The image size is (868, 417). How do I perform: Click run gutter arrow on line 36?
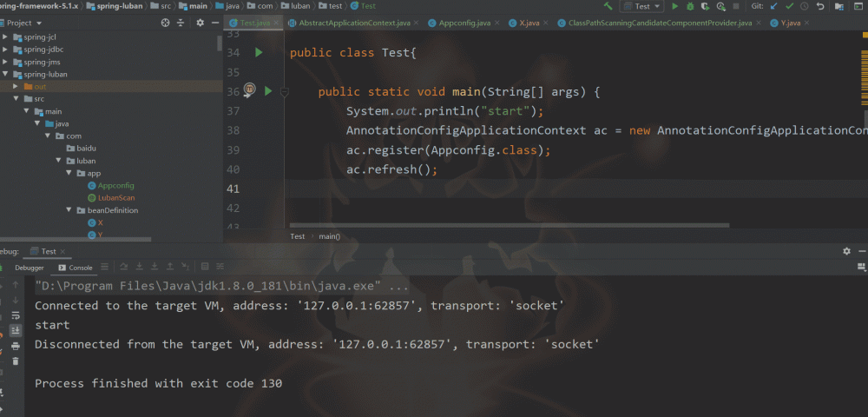[x=268, y=91]
